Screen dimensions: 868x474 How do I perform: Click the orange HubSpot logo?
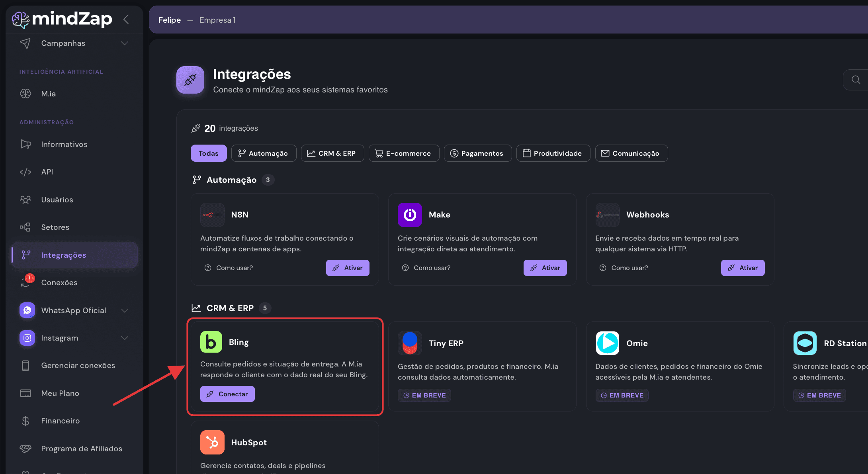click(x=212, y=442)
